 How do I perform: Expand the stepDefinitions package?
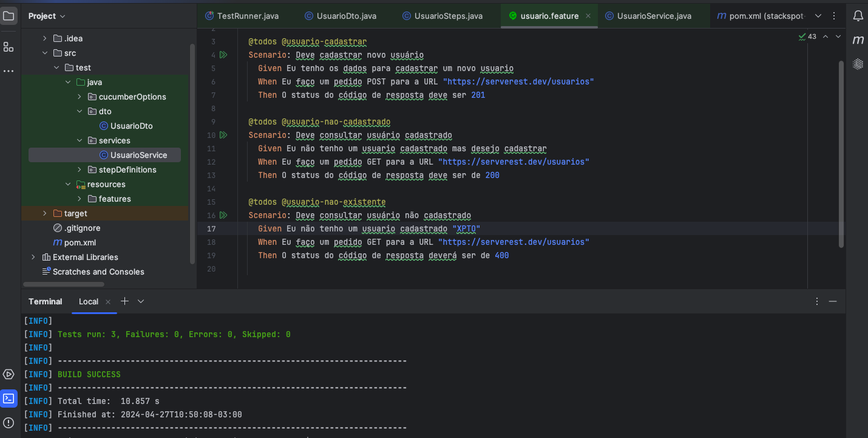[x=79, y=169]
